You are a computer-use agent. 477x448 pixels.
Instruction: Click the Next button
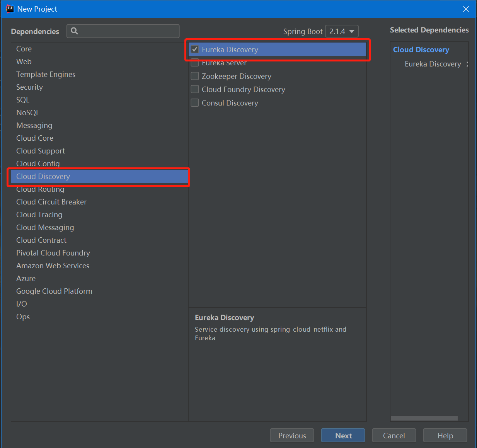pos(343,436)
